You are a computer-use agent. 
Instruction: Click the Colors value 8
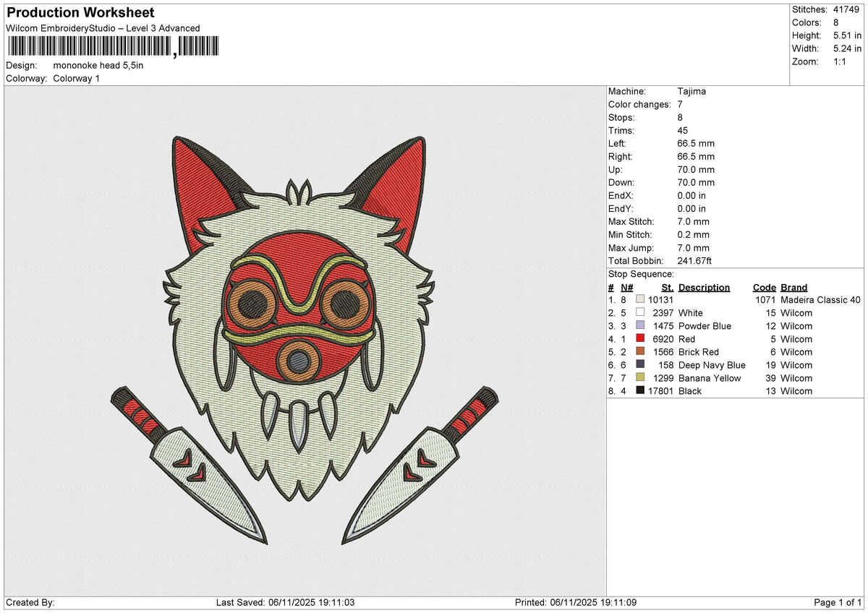[x=836, y=22]
